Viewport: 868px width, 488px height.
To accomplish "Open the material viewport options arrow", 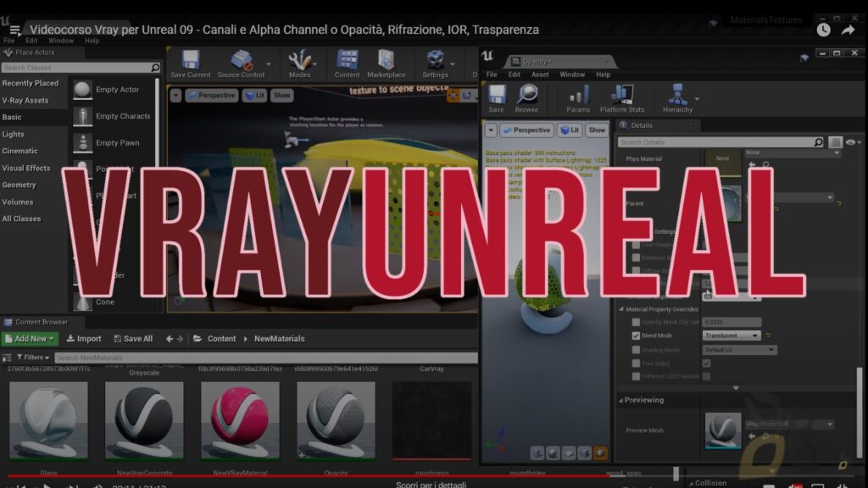I will tap(491, 130).
